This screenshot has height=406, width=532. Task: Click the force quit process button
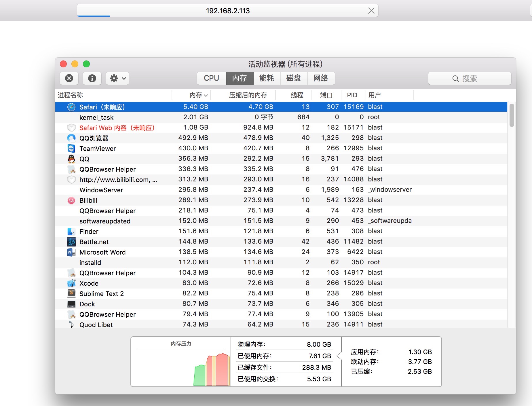point(69,78)
